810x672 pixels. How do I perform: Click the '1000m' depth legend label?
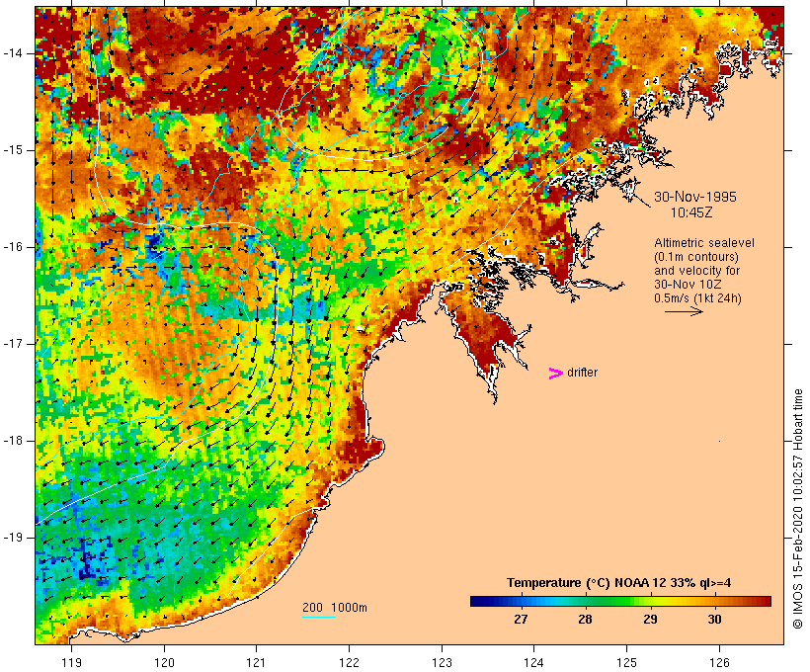point(350,608)
